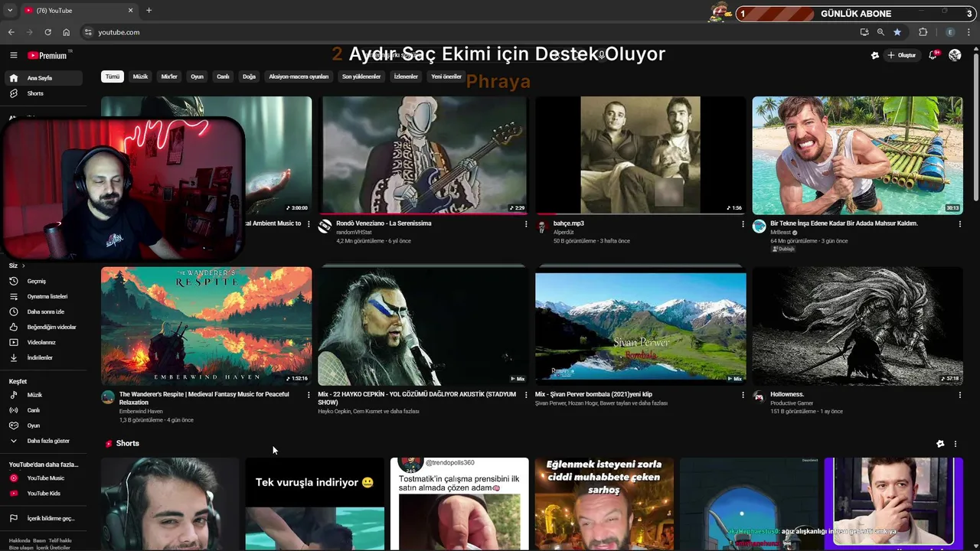Play Rondò Veneziano La Serenissima thumbnail
This screenshot has width=980, height=551.
click(423, 155)
